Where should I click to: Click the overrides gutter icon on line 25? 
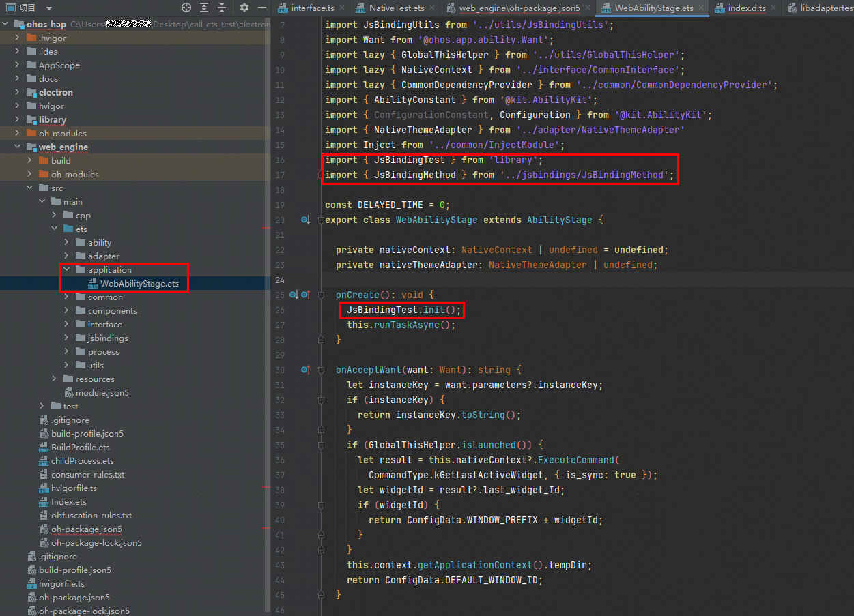click(305, 295)
